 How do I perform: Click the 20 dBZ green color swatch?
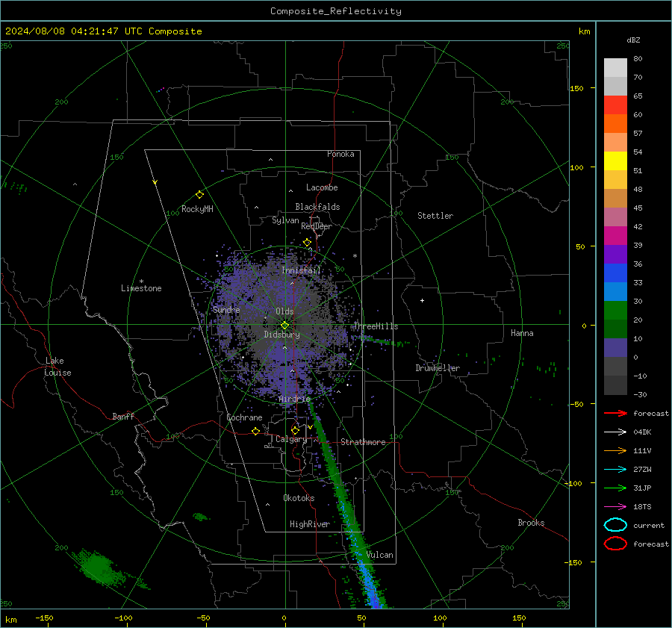coord(615,310)
